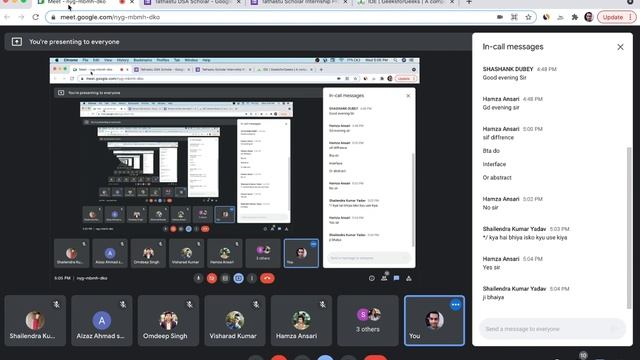
Task: Click the camera access icon in address bar
Action: click(500, 17)
